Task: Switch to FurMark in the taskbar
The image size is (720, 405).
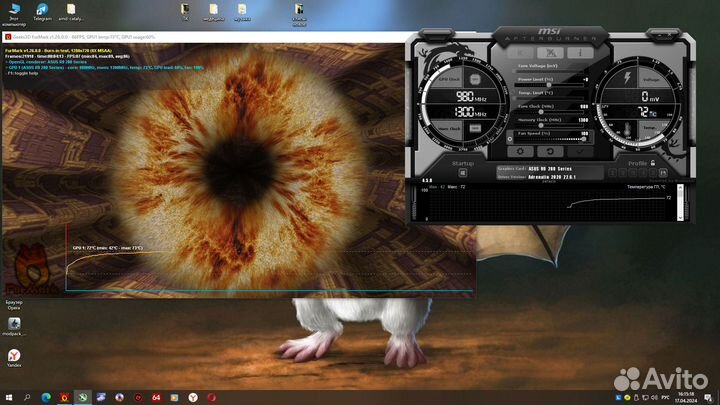Action: tap(64, 397)
